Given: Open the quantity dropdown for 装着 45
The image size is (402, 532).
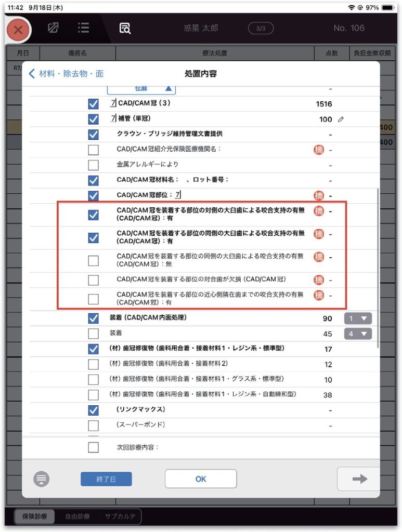Looking at the screenshot, I should (357, 334).
